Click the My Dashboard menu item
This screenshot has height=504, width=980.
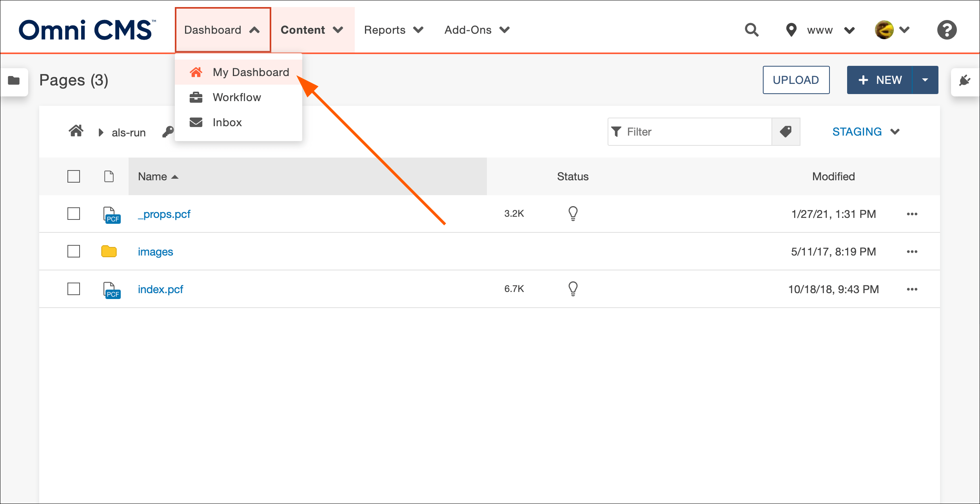[x=251, y=72]
